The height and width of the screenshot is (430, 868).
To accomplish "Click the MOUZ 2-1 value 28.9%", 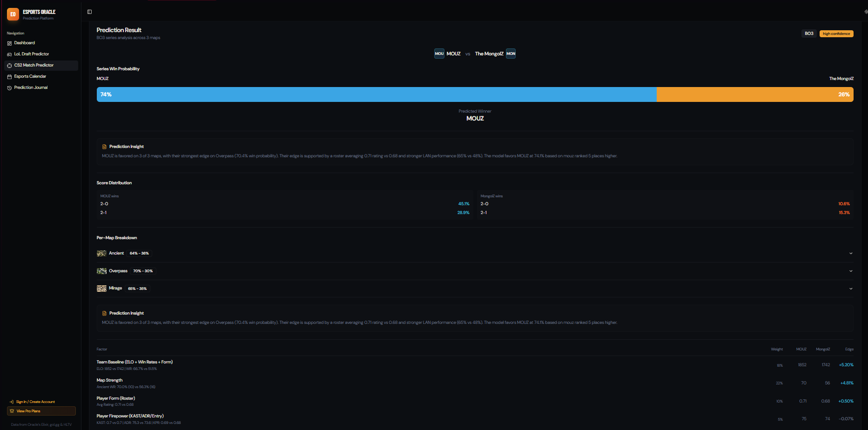I will tap(463, 213).
